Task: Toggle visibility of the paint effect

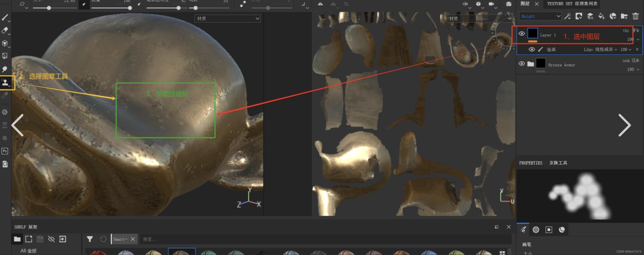Action: [x=532, y=50]
